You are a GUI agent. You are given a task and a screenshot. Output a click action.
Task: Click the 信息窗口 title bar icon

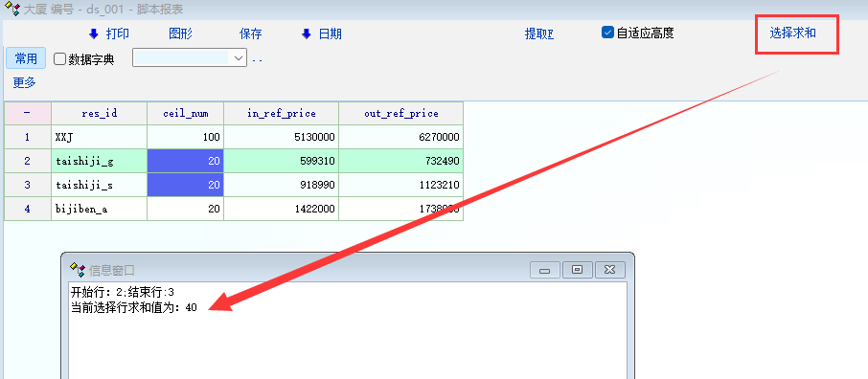(78, 270)
